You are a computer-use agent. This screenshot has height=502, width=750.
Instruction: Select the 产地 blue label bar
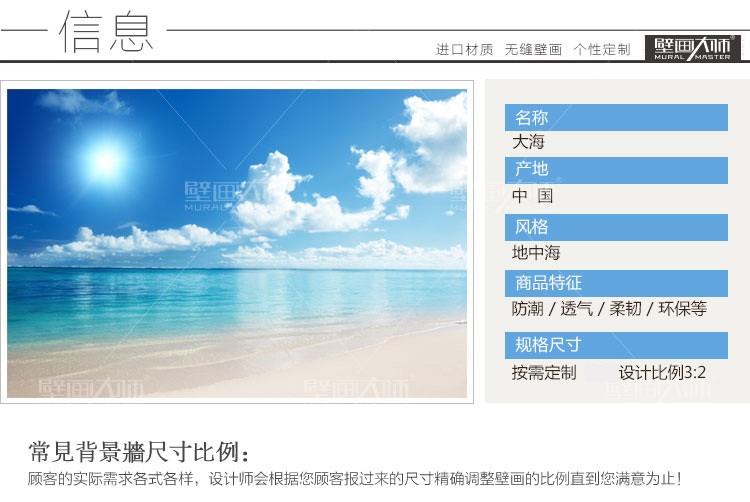click(616, 170)
